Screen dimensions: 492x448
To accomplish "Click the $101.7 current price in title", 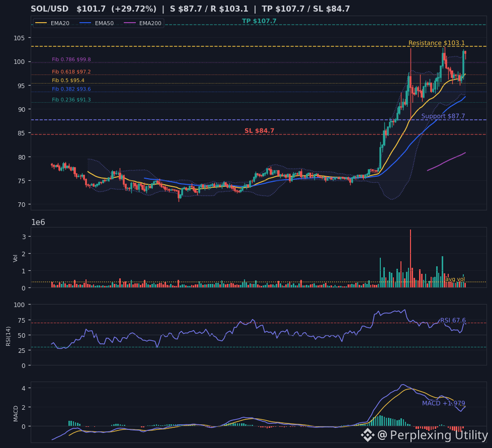I will [91, 9].
